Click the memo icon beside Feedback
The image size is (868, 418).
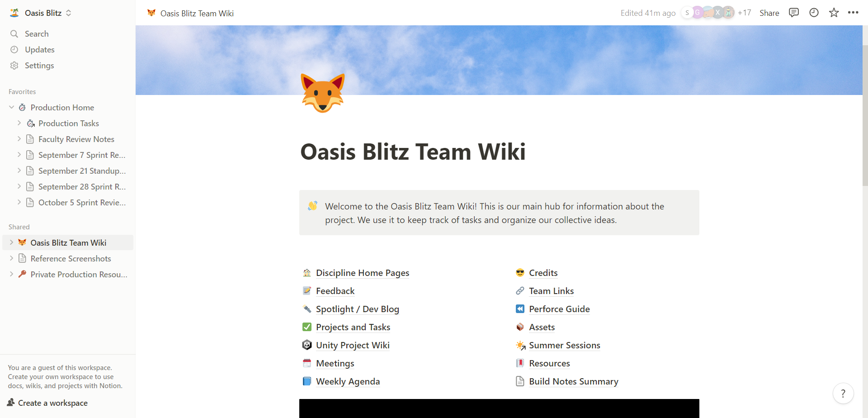tap(307, 291)
